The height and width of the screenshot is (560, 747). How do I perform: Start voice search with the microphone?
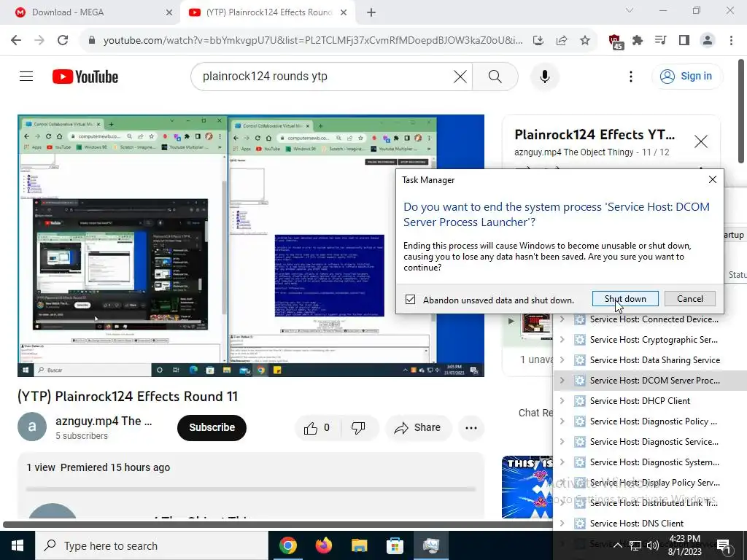pos(545,76)
